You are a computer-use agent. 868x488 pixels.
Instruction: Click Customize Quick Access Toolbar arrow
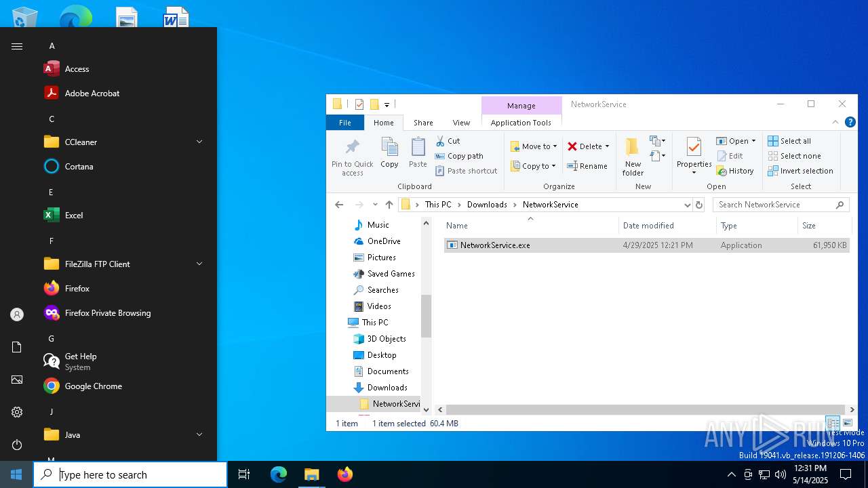pos(387,104)
